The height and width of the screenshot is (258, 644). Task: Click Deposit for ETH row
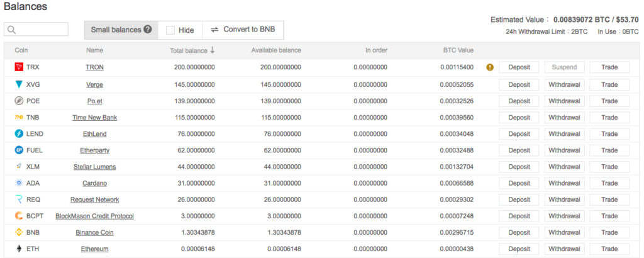coord(519,249)
